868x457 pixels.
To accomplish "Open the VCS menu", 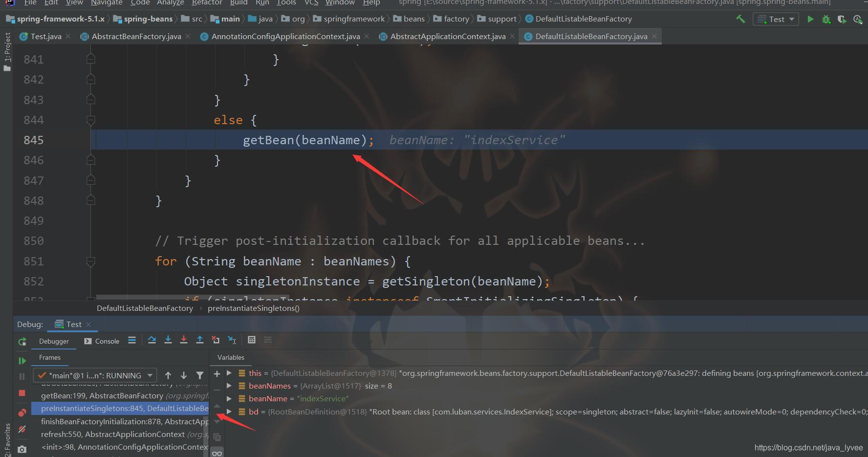I will [x=311, y=2].
